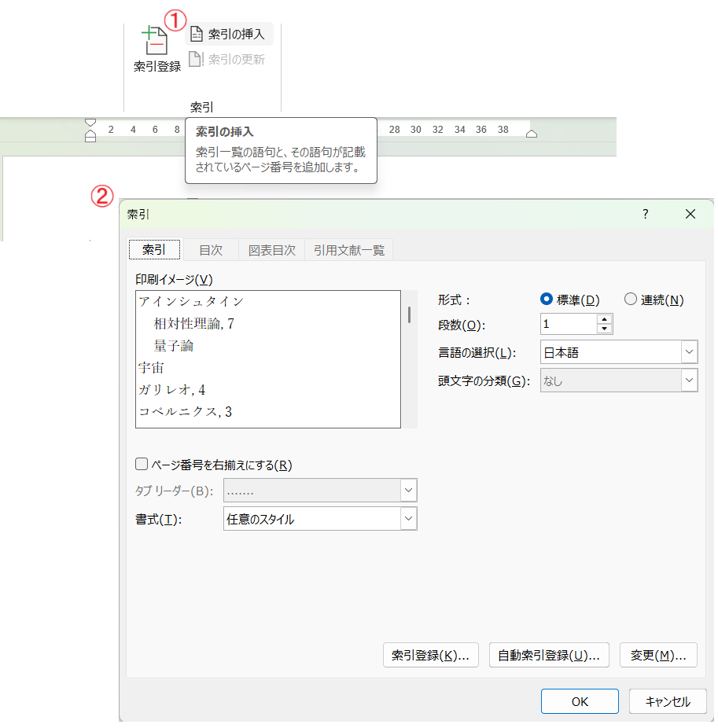Open the タブリーダー dropdown
The image size is (718, 728).
pos(408,491)
